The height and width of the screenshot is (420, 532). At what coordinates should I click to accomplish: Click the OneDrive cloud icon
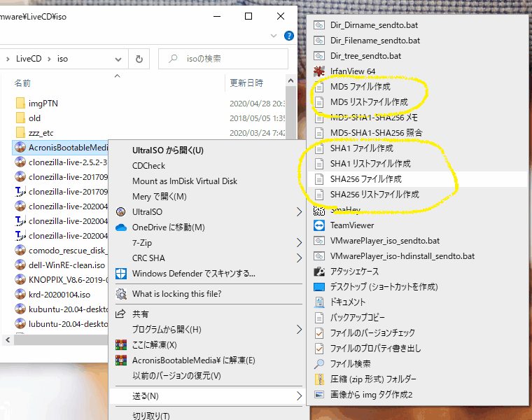[121, 227]
